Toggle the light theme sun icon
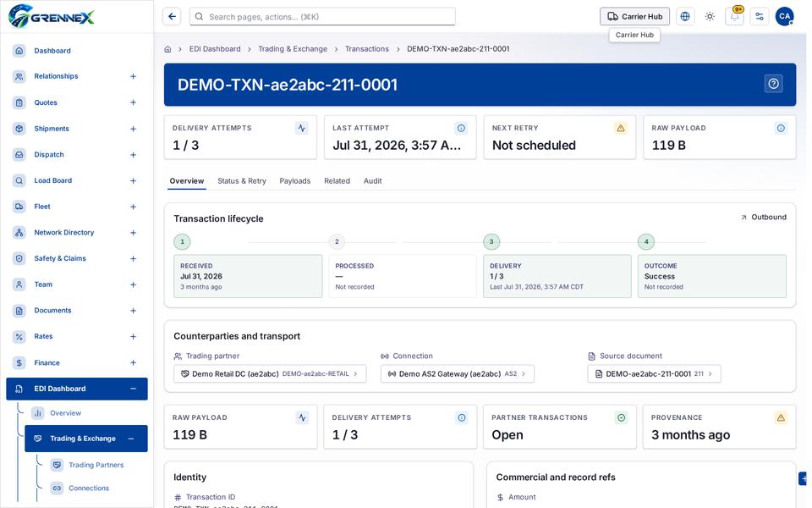 coord(710,17)
